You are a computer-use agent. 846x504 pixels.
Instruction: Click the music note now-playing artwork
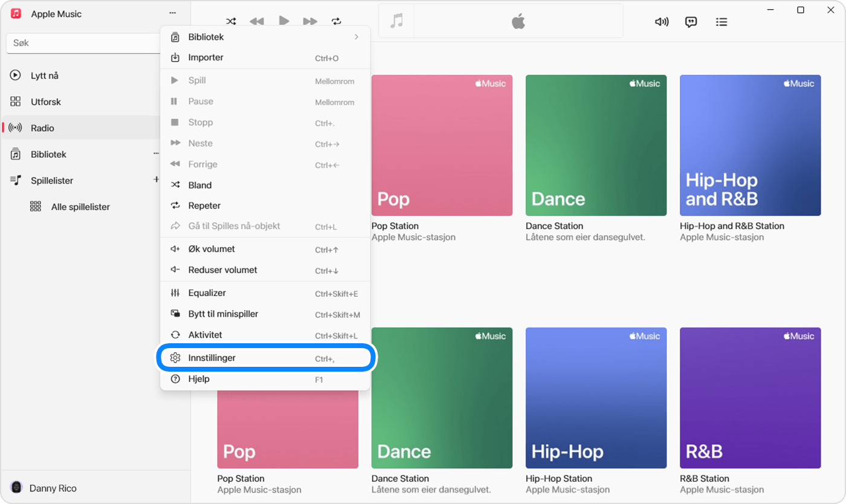pyautogui.click(x=396, y=21)
